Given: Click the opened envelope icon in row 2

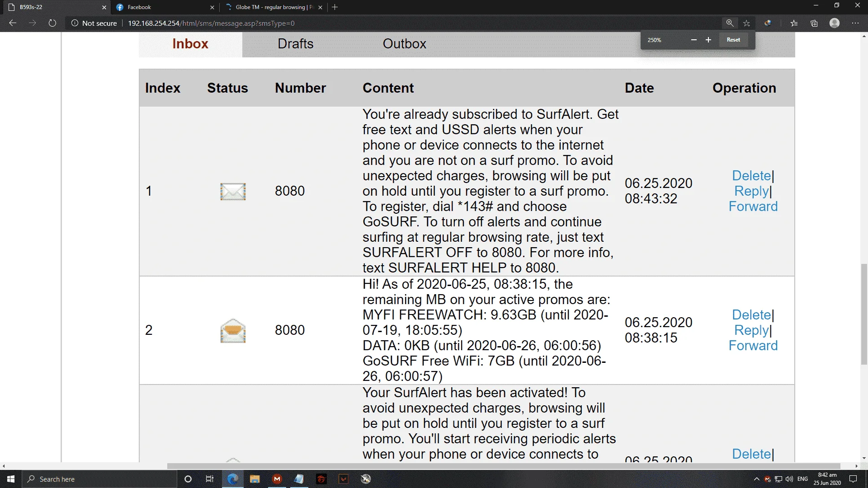Looking at the screenshot, I should pos(233,331).
